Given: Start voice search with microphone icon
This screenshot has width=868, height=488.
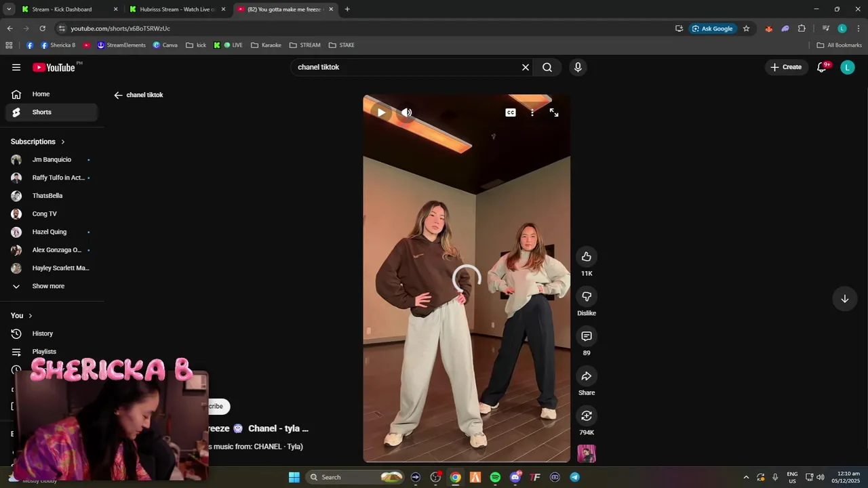Looking at the screenshot, I should 578,67.
